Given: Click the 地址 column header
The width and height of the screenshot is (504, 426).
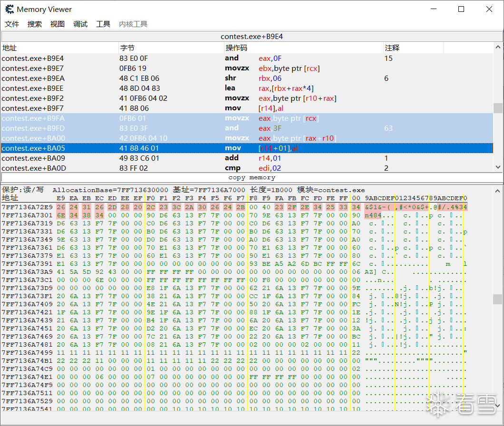Looking at the screenshot, I should (x=60, y=48).
